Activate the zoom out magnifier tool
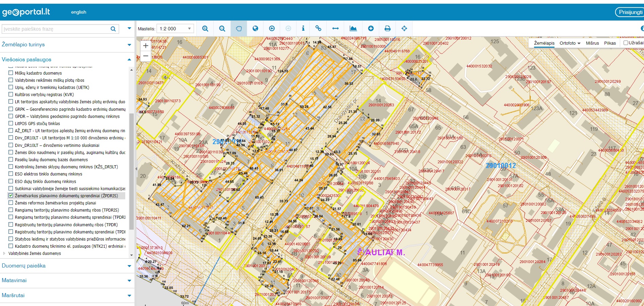The height and width of the screenshot is (306, 644). coord(222,29)
